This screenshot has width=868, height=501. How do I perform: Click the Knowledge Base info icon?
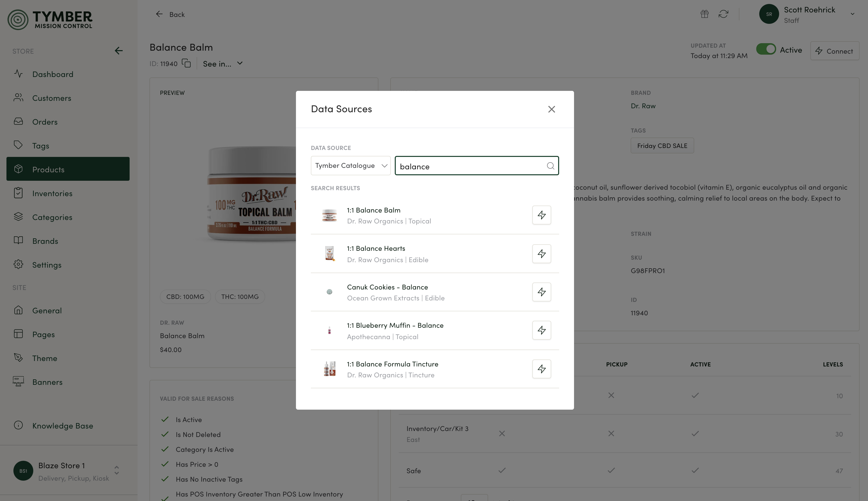(x=18, y=425)
